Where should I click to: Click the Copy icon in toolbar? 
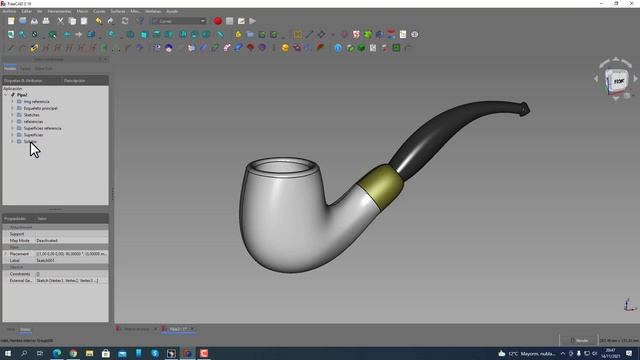pos(72,21)
